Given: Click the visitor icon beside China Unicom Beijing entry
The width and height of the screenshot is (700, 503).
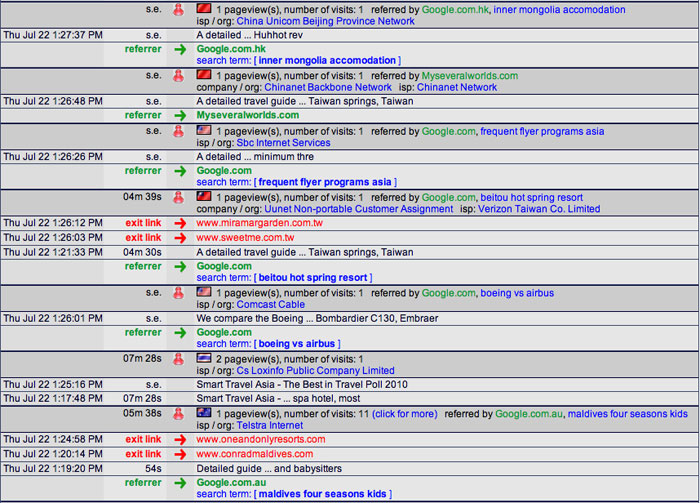Looking at the screenshot, I should (178, 9).
